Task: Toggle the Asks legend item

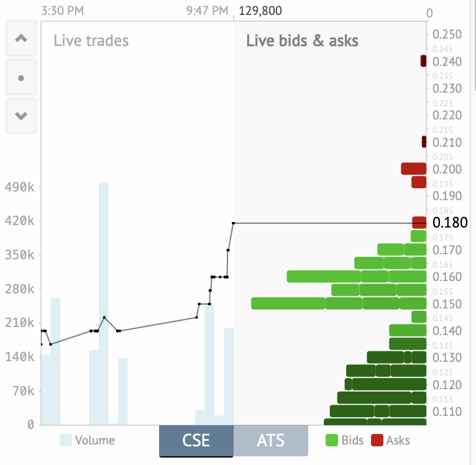Action: pyautogui.click(x=390, y=441)
